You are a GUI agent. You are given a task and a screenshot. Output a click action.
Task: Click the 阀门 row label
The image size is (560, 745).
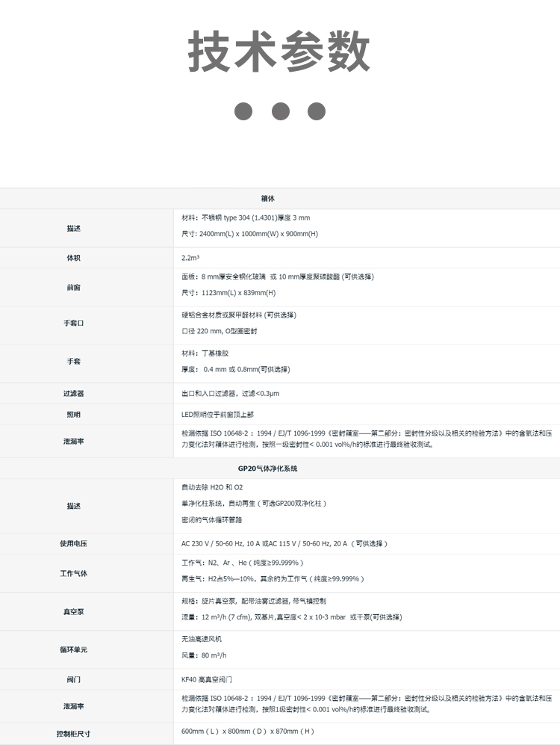[73, 679]
